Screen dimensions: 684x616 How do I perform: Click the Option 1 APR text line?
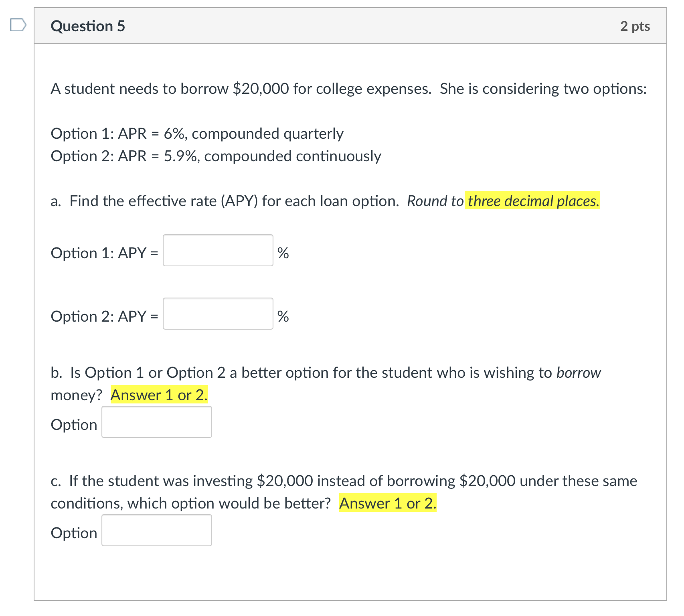[197, 134]
